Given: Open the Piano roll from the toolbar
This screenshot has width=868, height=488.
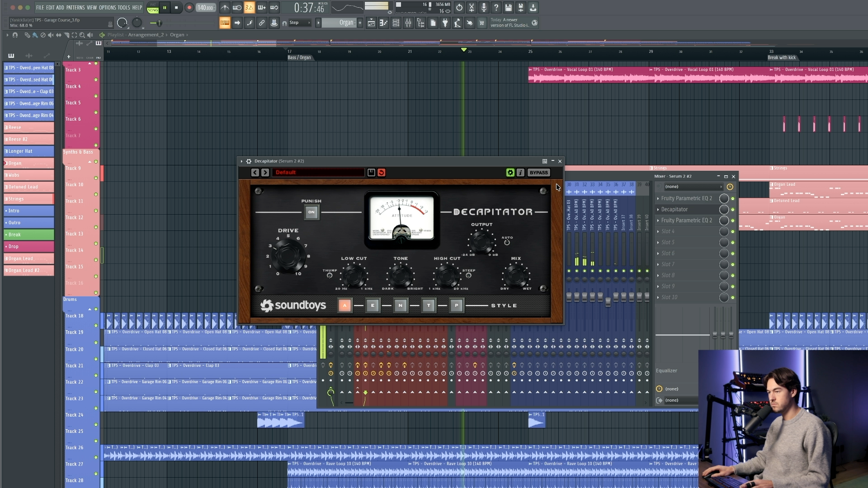Looking at the screenshot, I should click(383, 23).
